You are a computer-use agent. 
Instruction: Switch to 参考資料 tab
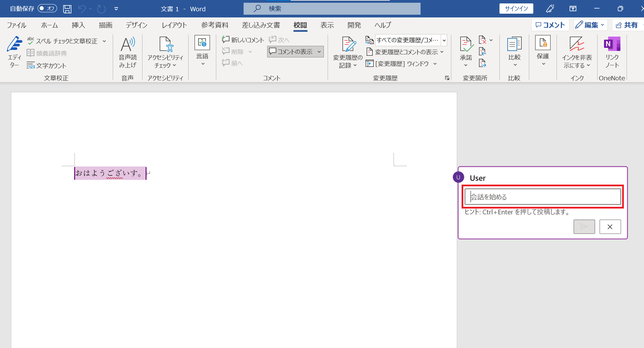(x=215, y=25)
